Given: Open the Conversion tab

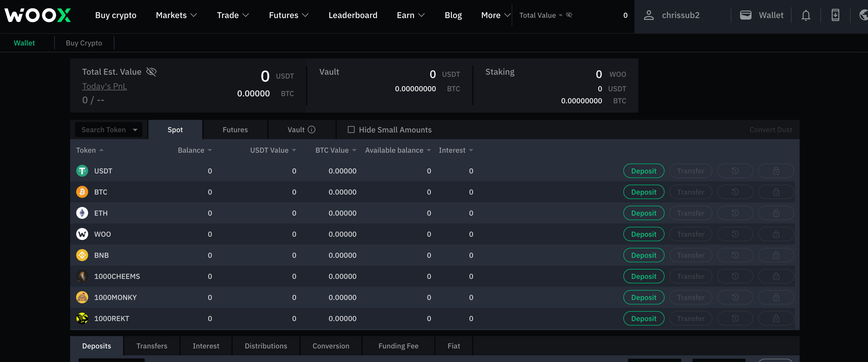Looking at the screenshot, I should [x=331, y=346].
